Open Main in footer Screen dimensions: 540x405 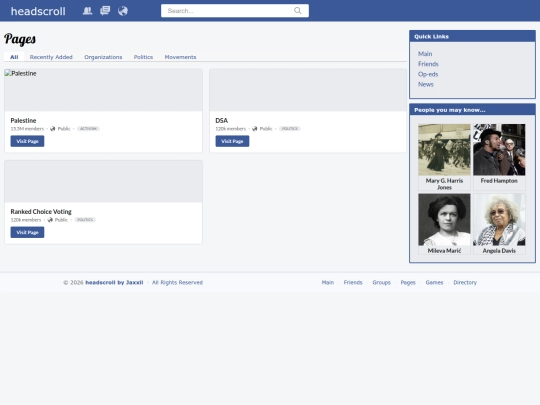[328, 282]
